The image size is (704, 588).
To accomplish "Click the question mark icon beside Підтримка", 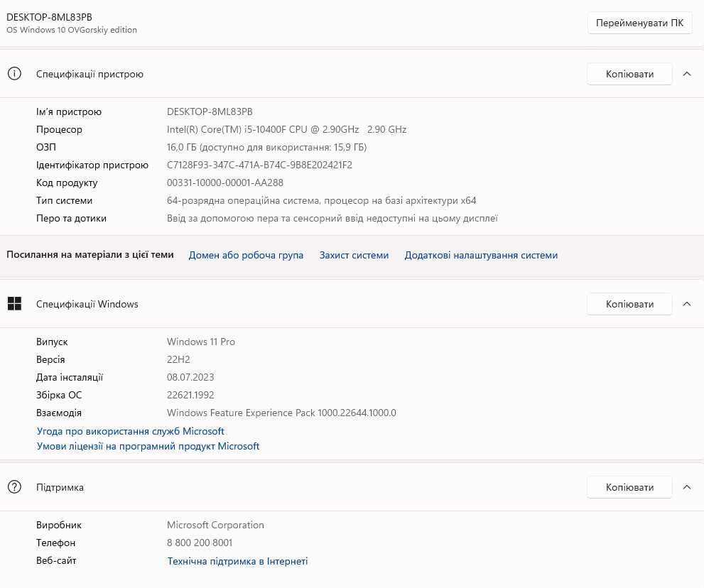I will (x=14, y=486).
